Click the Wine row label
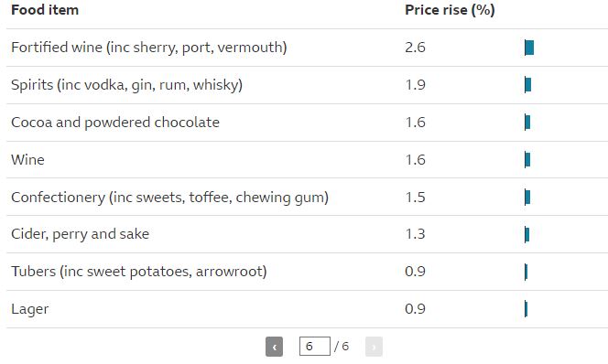This screenshot has width=608, height=364. tap(27, 160)
